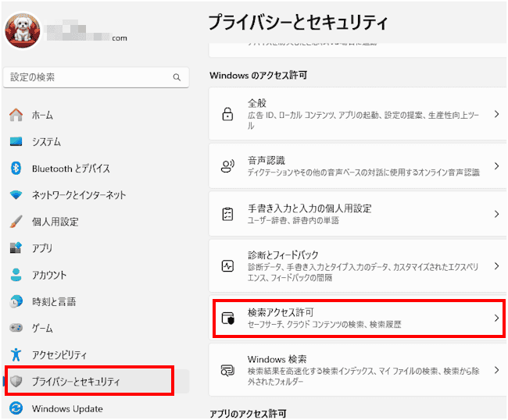Click the speech recognition icon beside 音声認識
This screenshot has height=420, width=508.
tap(227, 166)
